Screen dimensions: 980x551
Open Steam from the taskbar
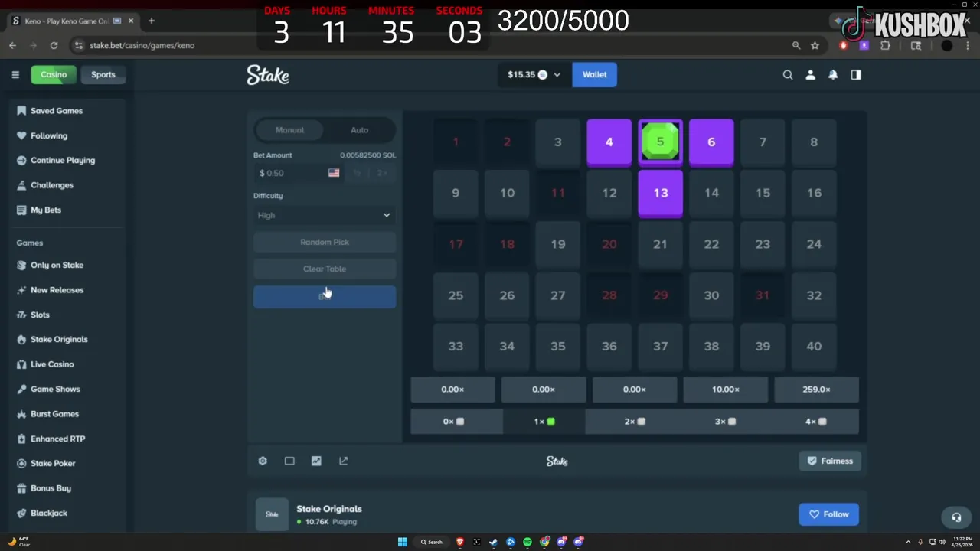[x=494, y=542]
